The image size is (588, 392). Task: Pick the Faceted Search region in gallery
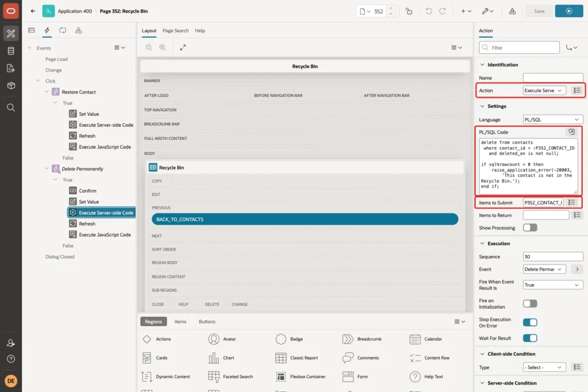coord(231,377)
